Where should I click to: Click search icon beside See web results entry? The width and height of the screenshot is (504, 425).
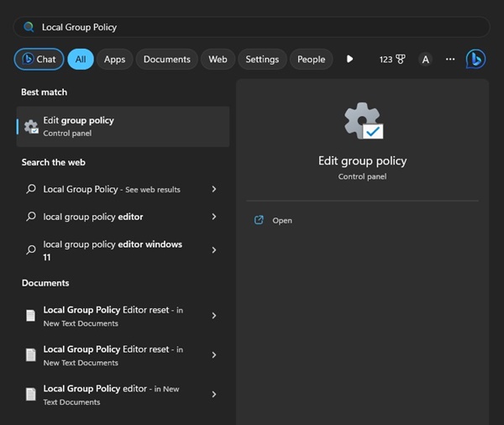[x=31, y=189]
